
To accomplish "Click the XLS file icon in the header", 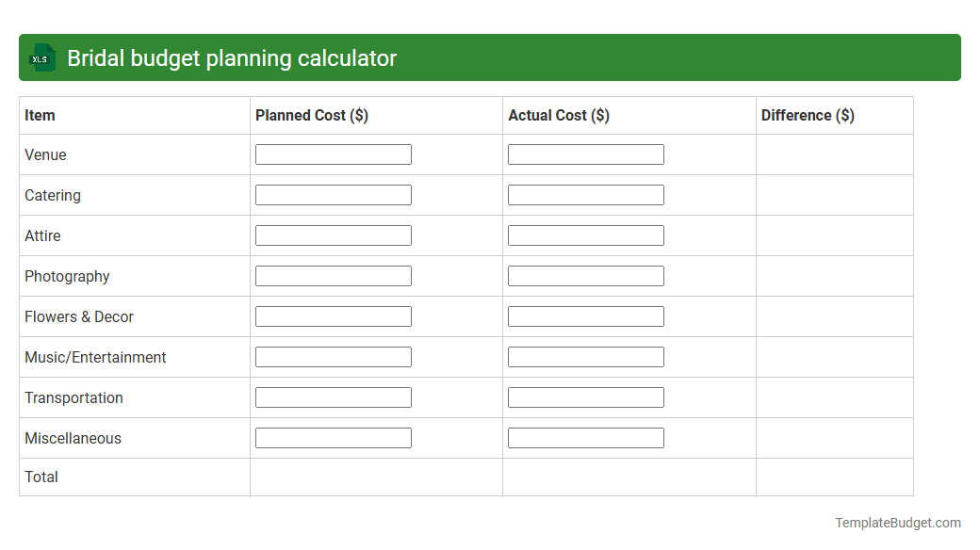I will click(x=41, y=57).
